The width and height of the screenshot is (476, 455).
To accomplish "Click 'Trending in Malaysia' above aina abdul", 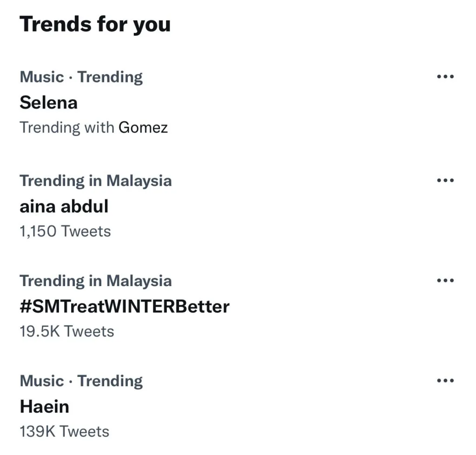I will pyautogui.click(x=95, y=181).
